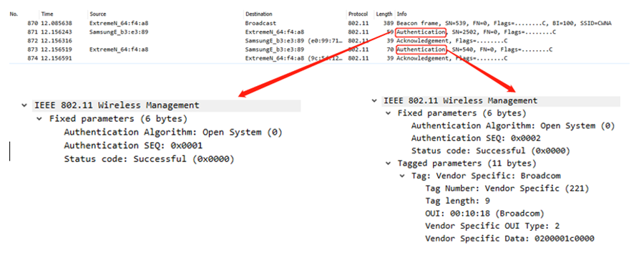Collapse right Fixed parameters (6 bytes) node
Image resolution: width=644 pixels, height=258 pixels.
pos(388,113)
